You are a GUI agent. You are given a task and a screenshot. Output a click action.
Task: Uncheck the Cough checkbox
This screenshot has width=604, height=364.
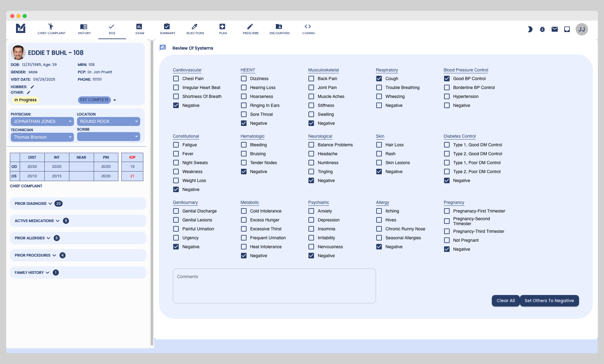pos(379,79)
